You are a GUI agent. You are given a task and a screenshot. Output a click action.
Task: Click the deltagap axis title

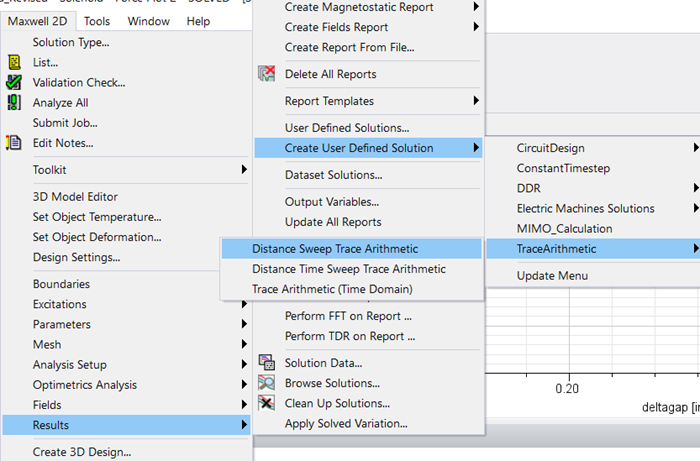[671, 407]
